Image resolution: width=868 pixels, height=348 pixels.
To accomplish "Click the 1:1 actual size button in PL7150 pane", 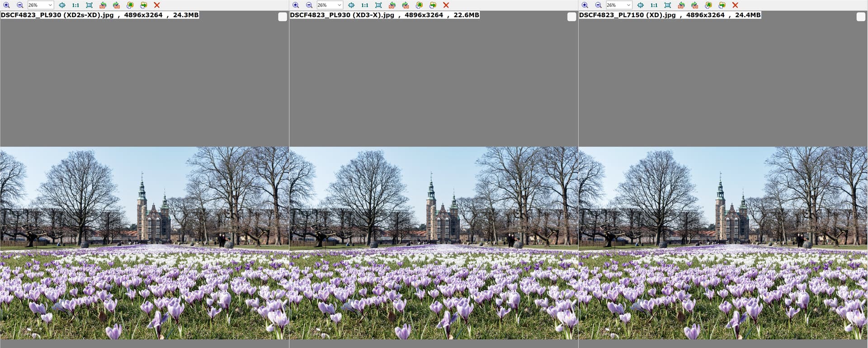I will tap(654, 5).
